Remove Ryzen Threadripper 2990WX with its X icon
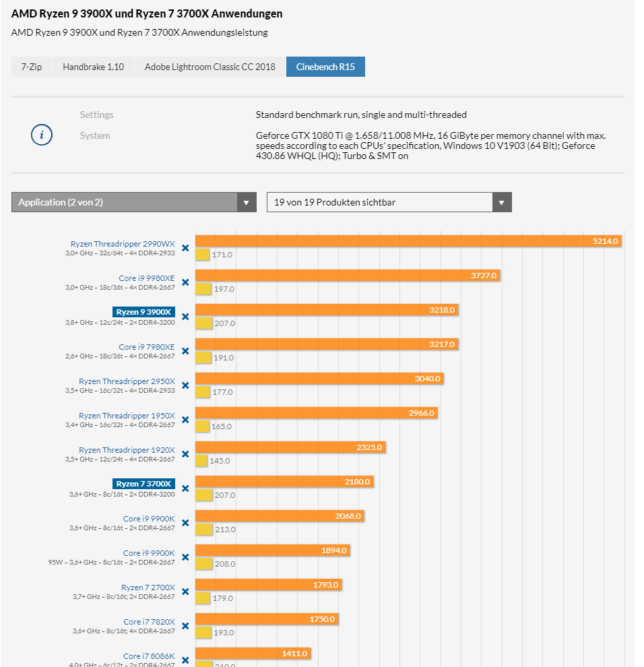The height and width of the screenshot is (667, 644). point(185,248)
